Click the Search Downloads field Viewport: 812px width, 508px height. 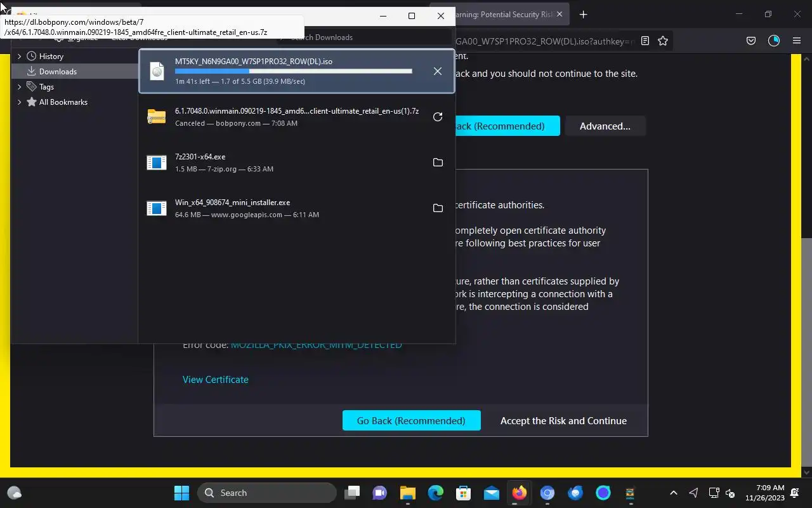pos(365,37)
